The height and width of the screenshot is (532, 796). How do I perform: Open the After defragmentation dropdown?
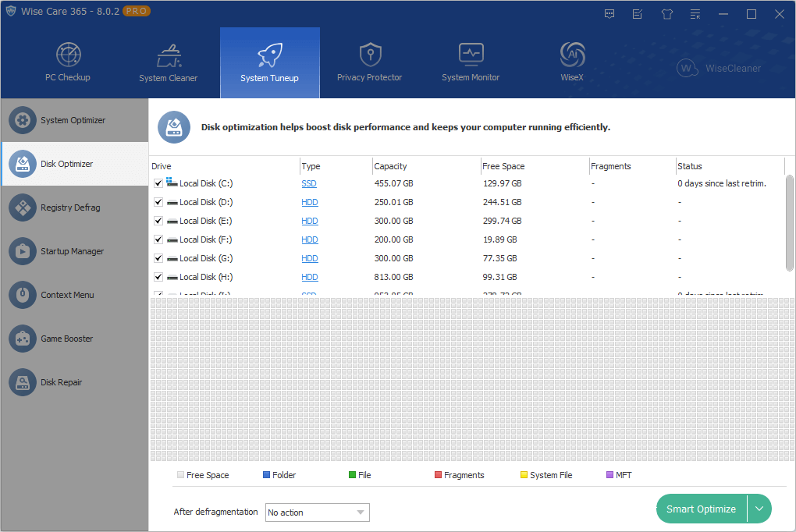coord(318,512)
